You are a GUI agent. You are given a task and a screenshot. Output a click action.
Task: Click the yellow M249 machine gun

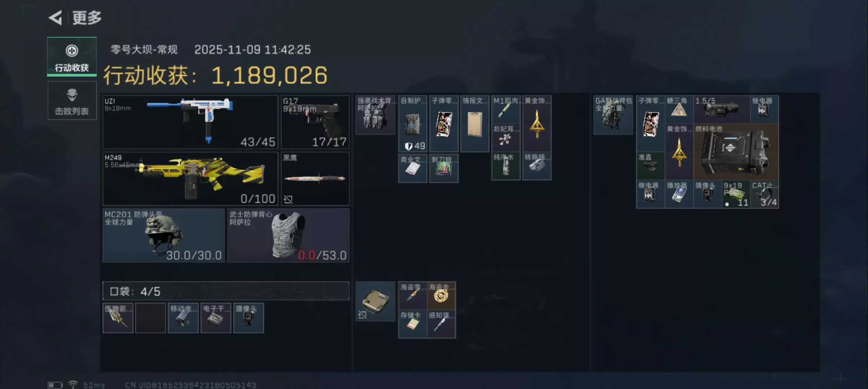click(x=190, y=179)
